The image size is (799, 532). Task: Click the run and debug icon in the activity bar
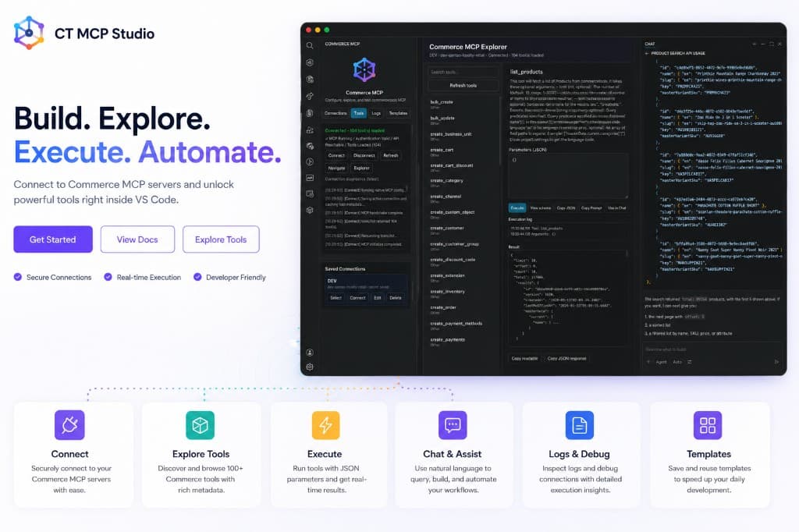(310, 162)
